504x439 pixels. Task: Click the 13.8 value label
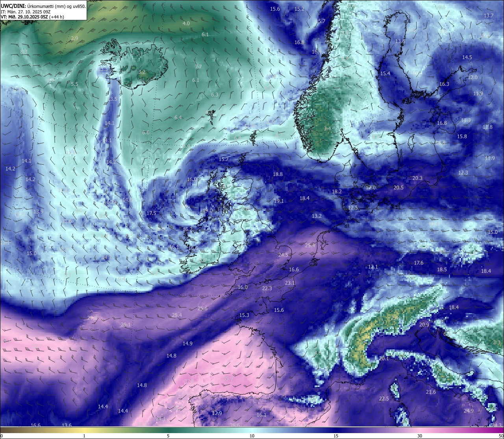coord(400,41)
